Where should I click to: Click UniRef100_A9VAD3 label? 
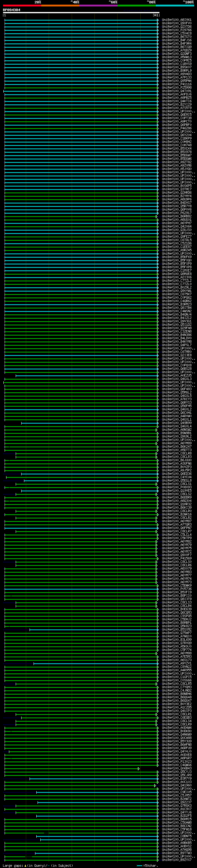(x=177, y=74)
